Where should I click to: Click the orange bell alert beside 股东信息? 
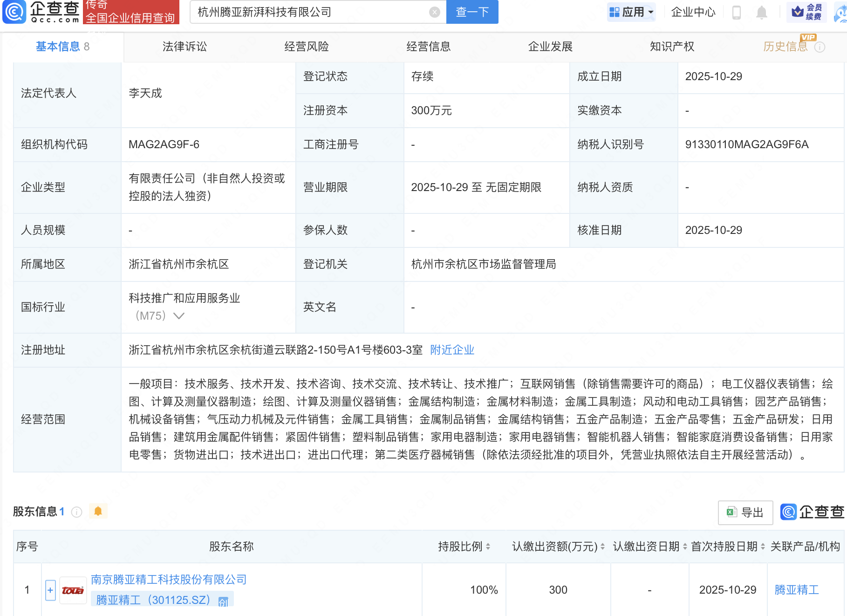click(98, 511)
